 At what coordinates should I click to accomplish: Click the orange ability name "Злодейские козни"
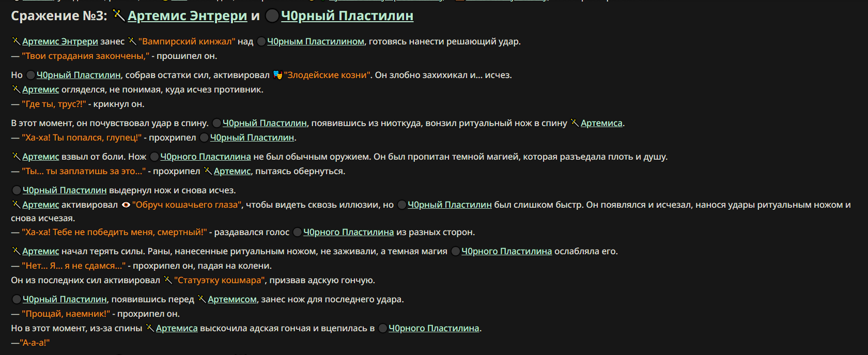click(x=328, y=75)
